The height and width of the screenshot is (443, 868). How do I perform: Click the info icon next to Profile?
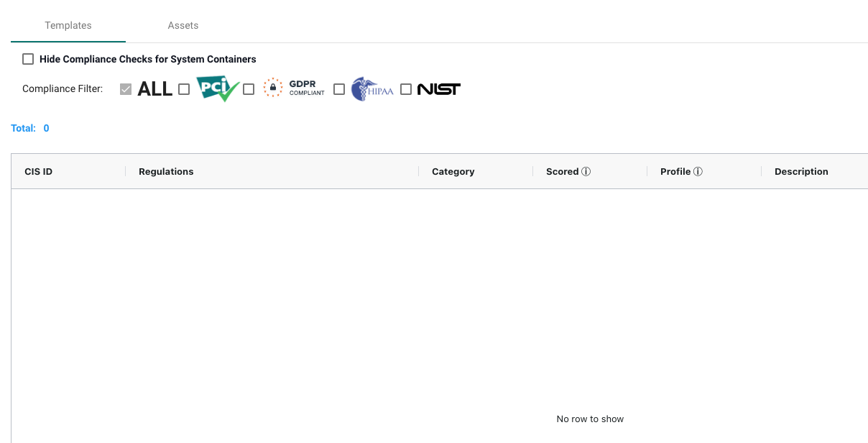[698, 171]
